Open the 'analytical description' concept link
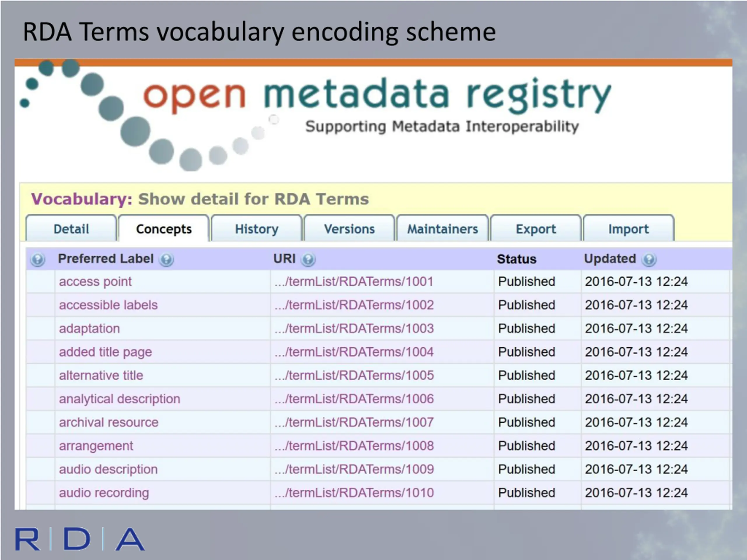 [120, 399]
